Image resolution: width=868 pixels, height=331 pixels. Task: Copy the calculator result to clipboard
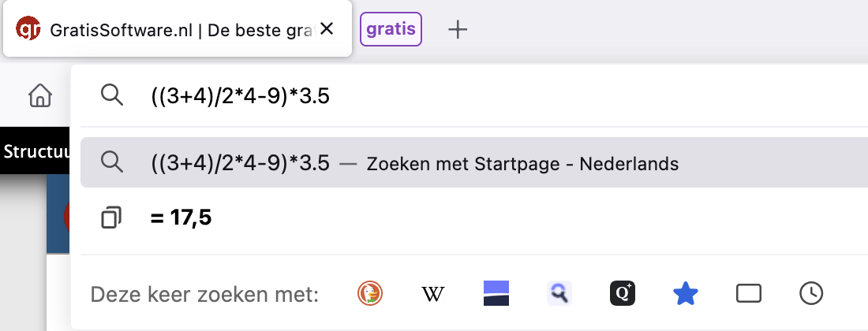point(112,217)
